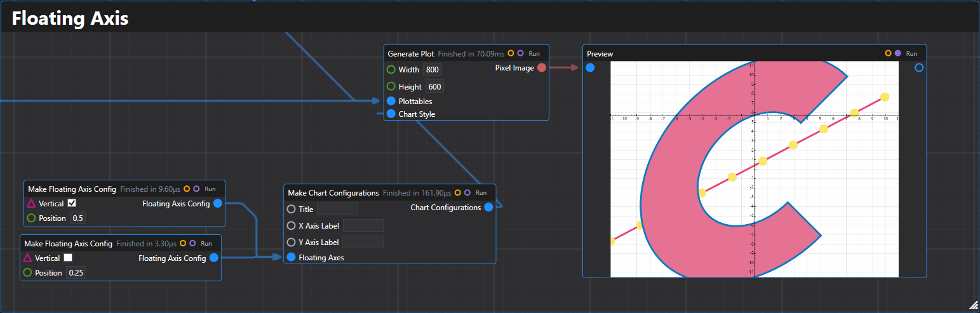
Task: Click the 'Chart Configurations' output label
Action: coord(446,208)
